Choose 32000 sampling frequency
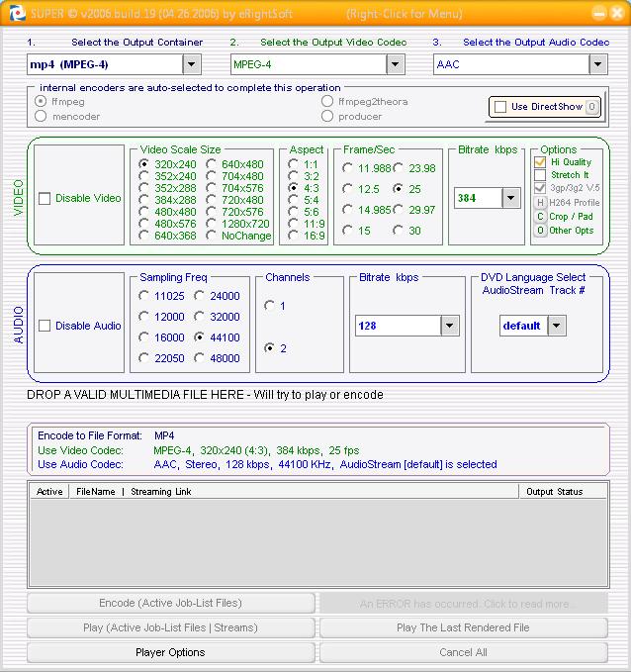 (199, 317)
